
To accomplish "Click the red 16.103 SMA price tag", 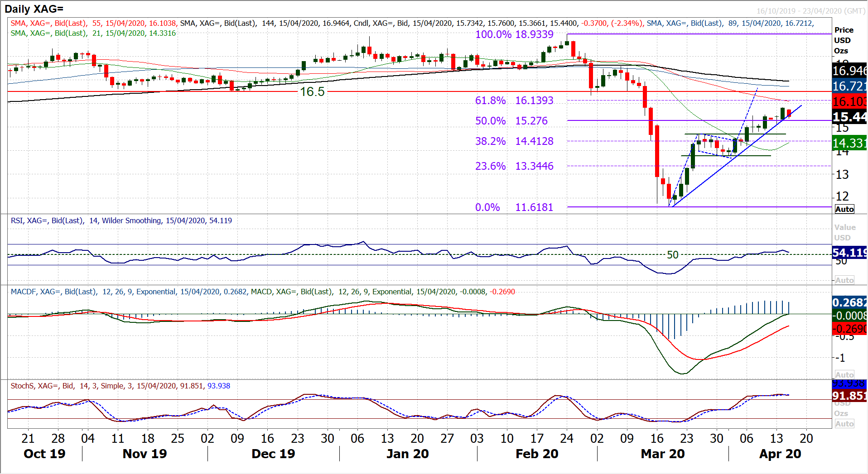I will pos(849,101).
